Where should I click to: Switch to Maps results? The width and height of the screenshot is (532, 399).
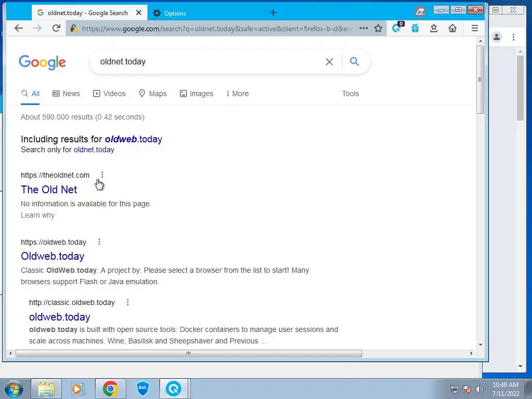tap(153, 94)
